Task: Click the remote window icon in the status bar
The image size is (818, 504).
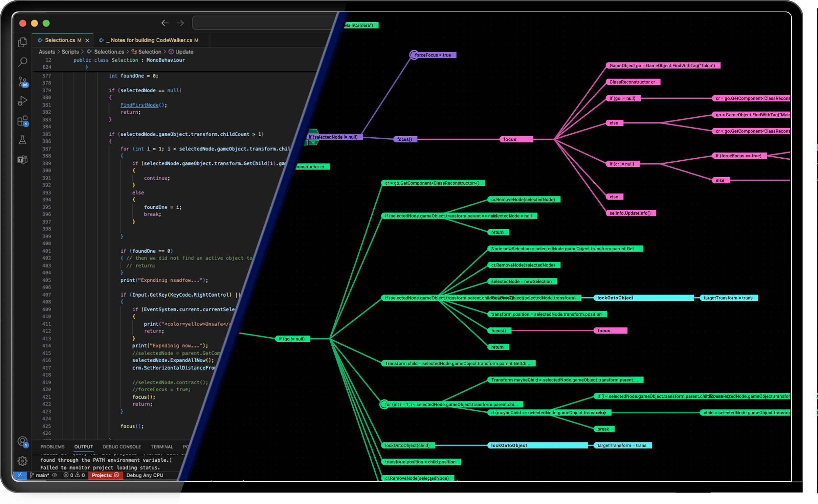Action: [x=20, y=475]
